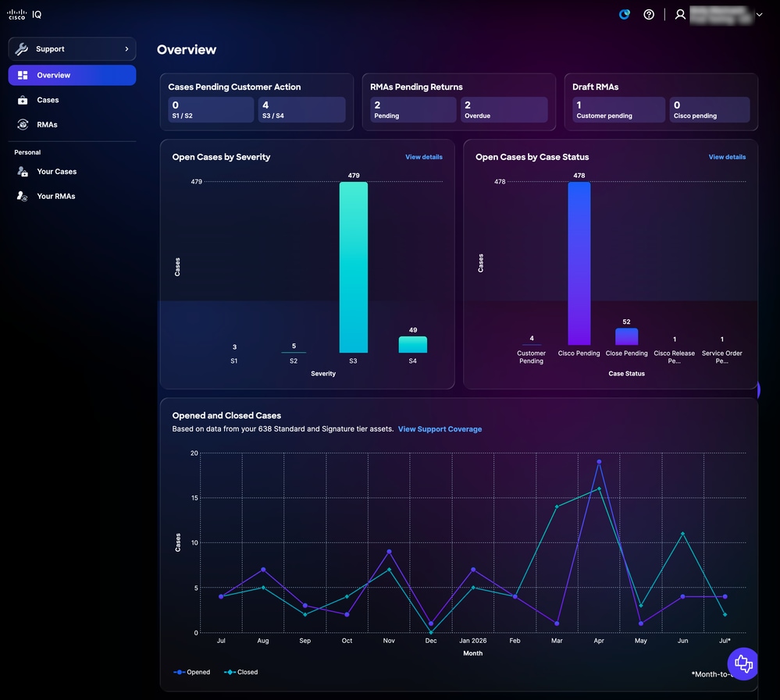Image resolution: width=780 pixels, height=700 pixels.
Task: Click the S2 severity bar
Action: click(x=294, y=352)
